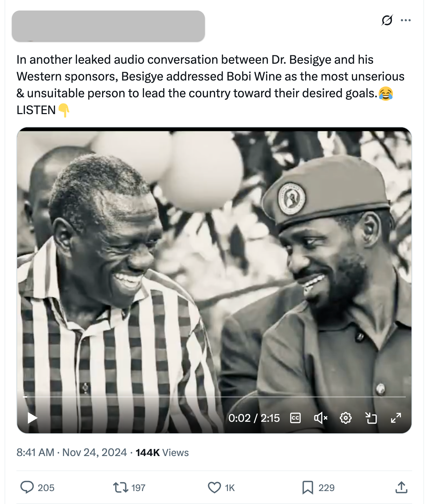Like the post with the heart
Screen dimensions: 430x504
(214, 487)
